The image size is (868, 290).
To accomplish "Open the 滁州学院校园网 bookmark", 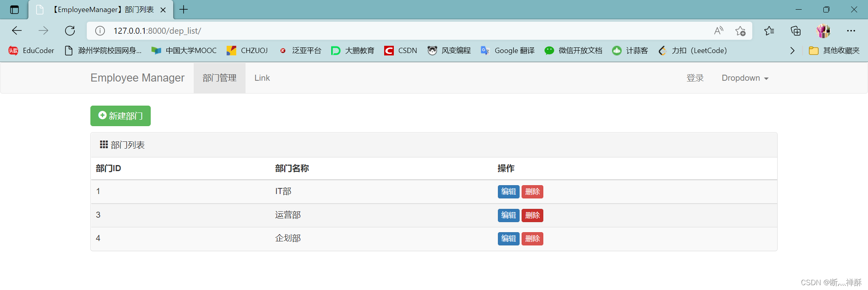I will (103, 51).
